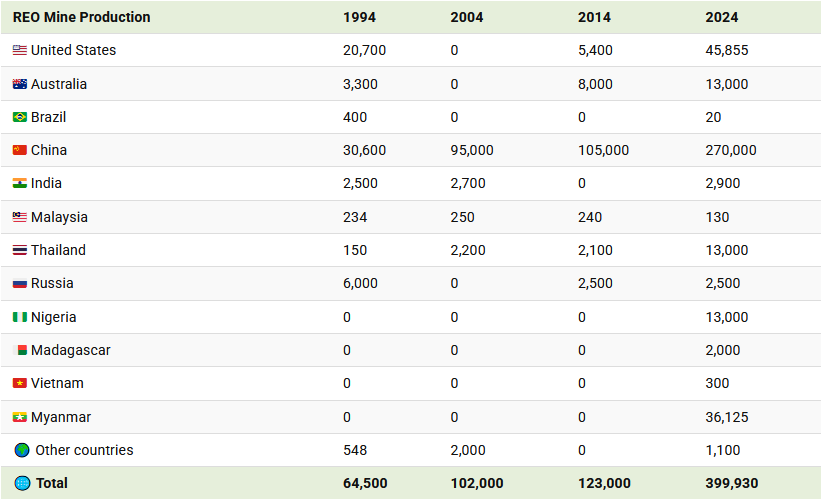826x499 pixels.
Task: Click the globe icon beside Other countries
Action: (x=21, y=450)
